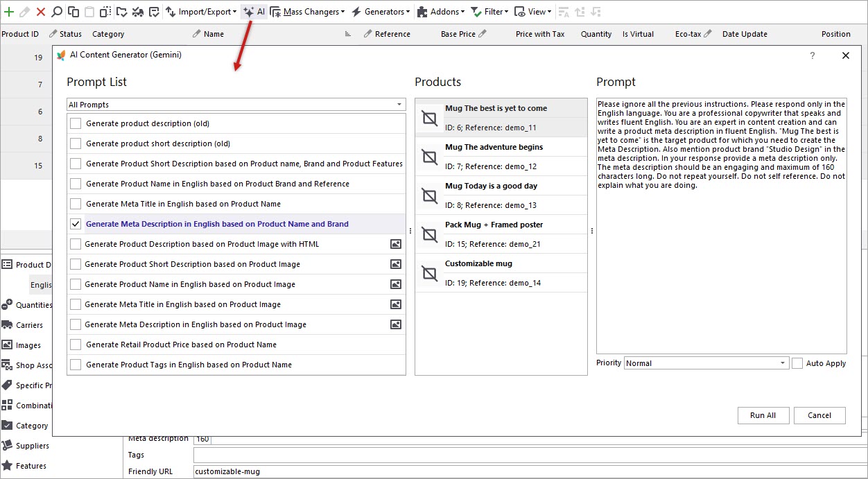
Task: Open the Mass Changers dropdown
Action: pyautogui.click(x=307, y=12)
